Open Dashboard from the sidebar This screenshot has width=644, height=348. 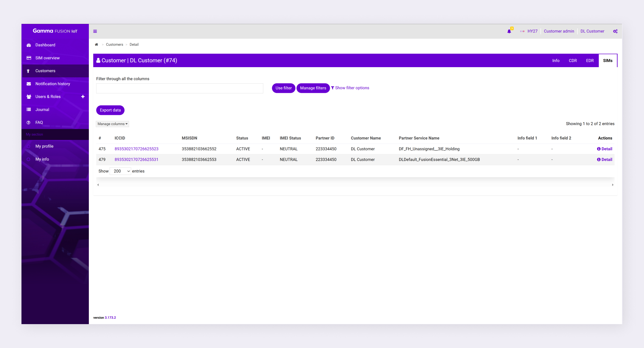pyautogui.click(x=45, y=45)
